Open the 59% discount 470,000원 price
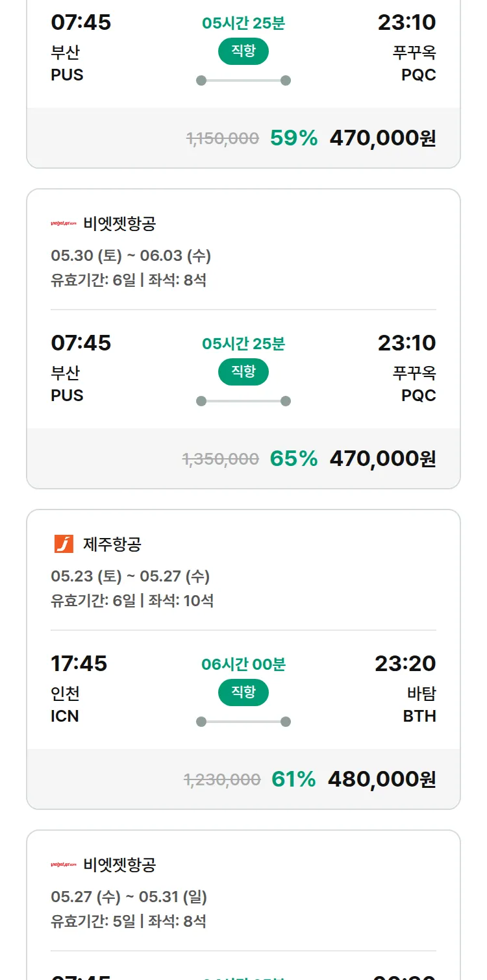Viewport: 487px width, 980px height. tap(383, 138)
